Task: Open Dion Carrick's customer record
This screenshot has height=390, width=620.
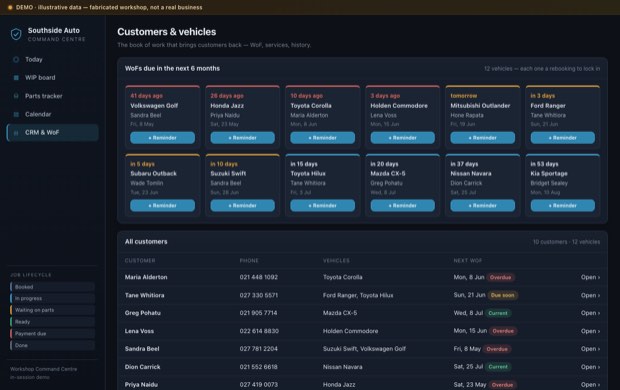Action: pos(590,367)
